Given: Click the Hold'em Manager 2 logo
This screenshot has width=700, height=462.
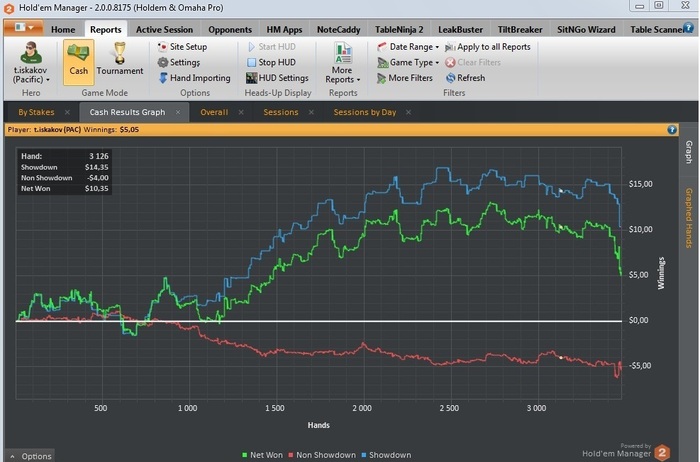Looking at the screenshot, I should tap(662, 453).
